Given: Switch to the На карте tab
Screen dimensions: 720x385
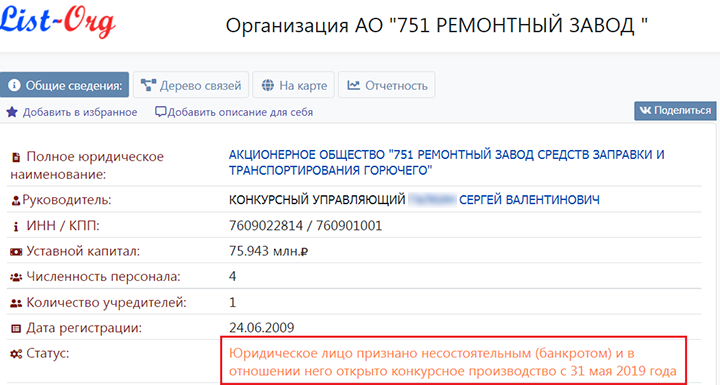Looking at the screenshot, I should tap(294, 85).
